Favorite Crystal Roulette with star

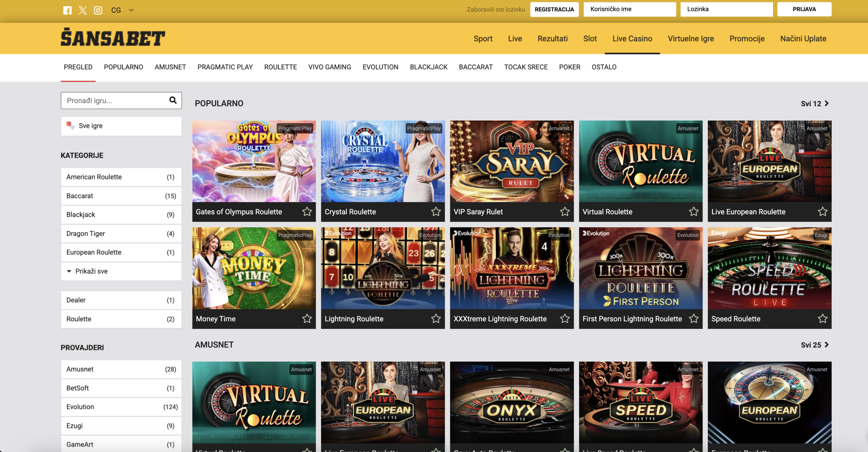tap(436, 212)
